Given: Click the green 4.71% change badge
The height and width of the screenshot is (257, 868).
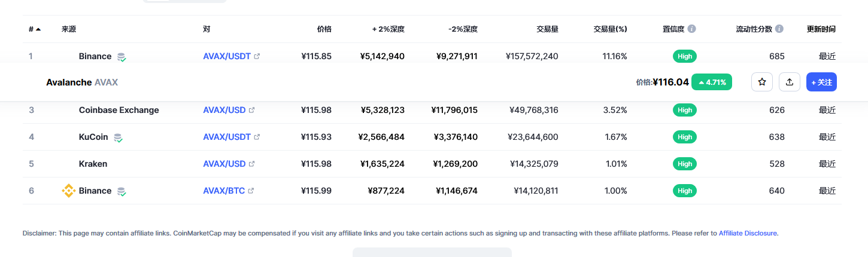Looking at the screenshot, I should pos(712,82).
